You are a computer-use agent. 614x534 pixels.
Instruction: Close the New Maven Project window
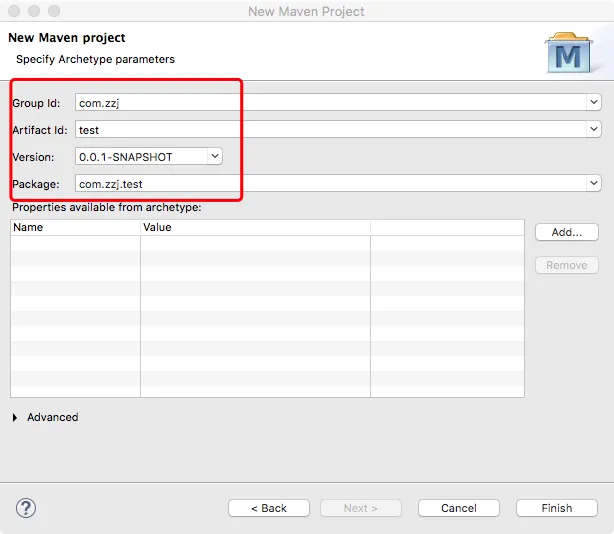[14, 11]
